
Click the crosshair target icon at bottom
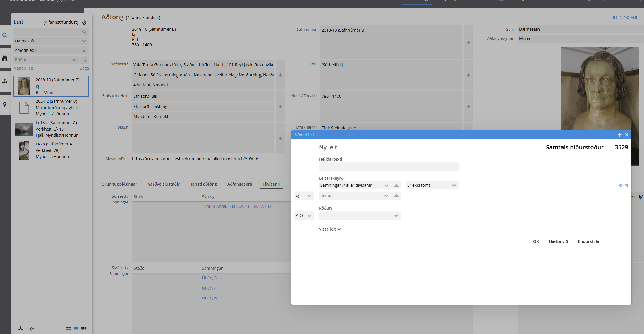pyautogui.click(x=32, y=329)
